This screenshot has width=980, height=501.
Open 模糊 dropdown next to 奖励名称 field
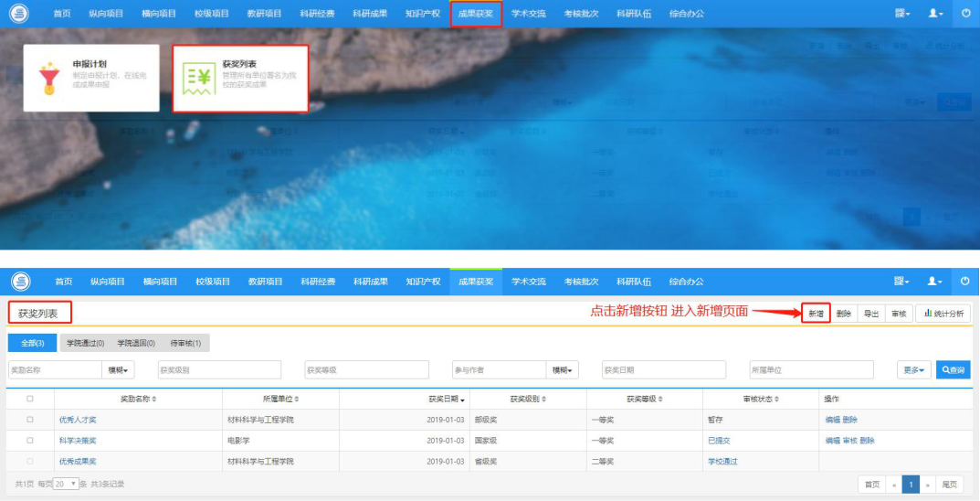[118, 369]
